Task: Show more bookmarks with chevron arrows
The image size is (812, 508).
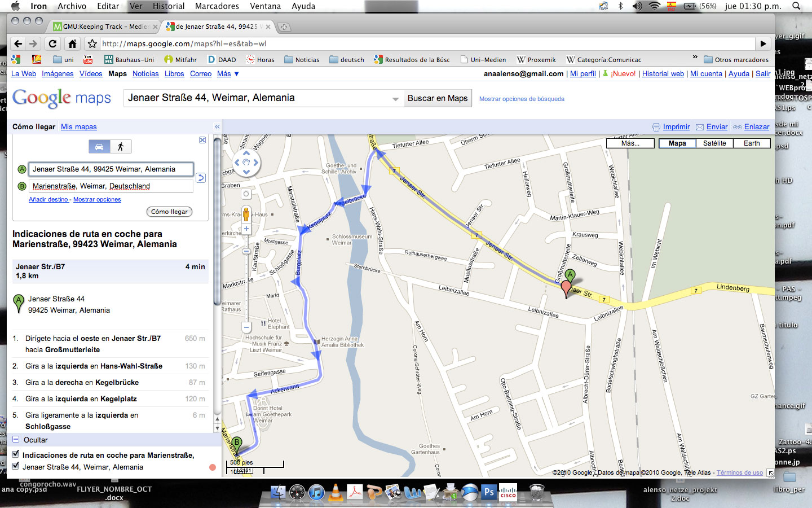Action: point(695,57)
